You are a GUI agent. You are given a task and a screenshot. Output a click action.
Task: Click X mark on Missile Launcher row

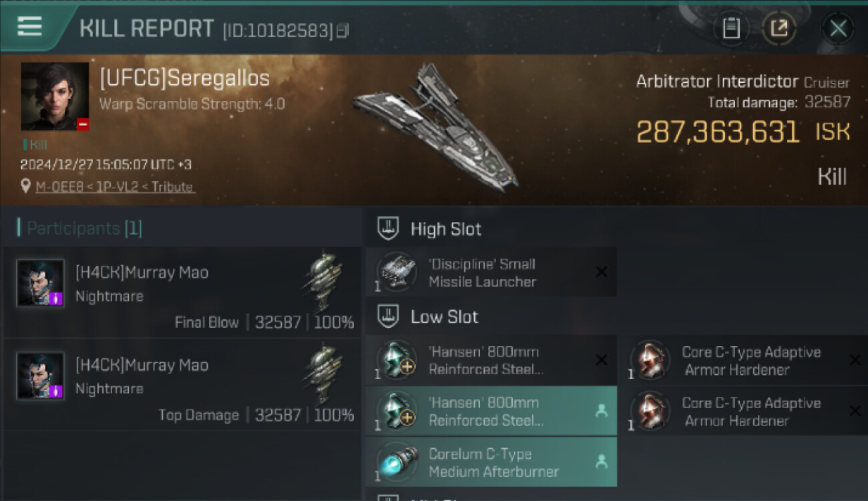coord(601,272)
